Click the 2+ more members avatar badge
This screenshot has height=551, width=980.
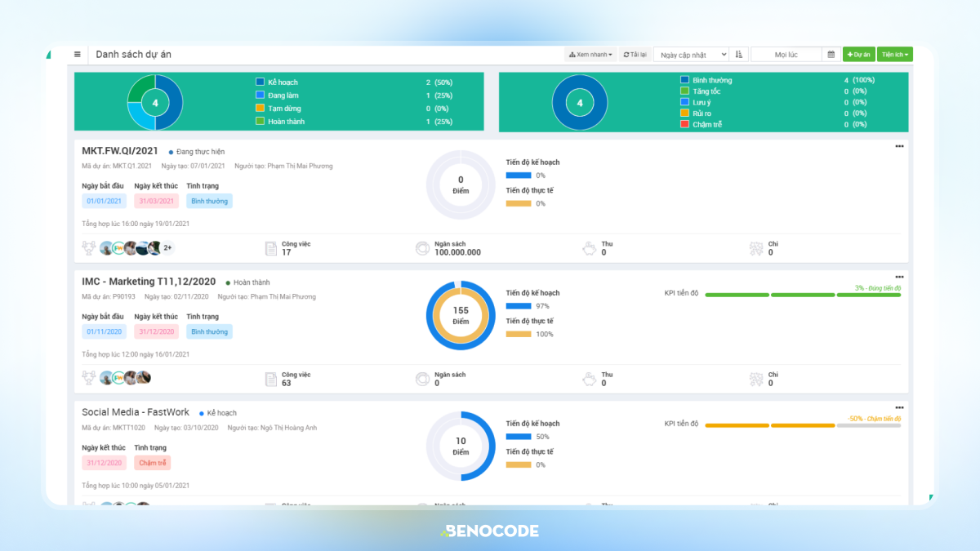(x=167, y=248)
